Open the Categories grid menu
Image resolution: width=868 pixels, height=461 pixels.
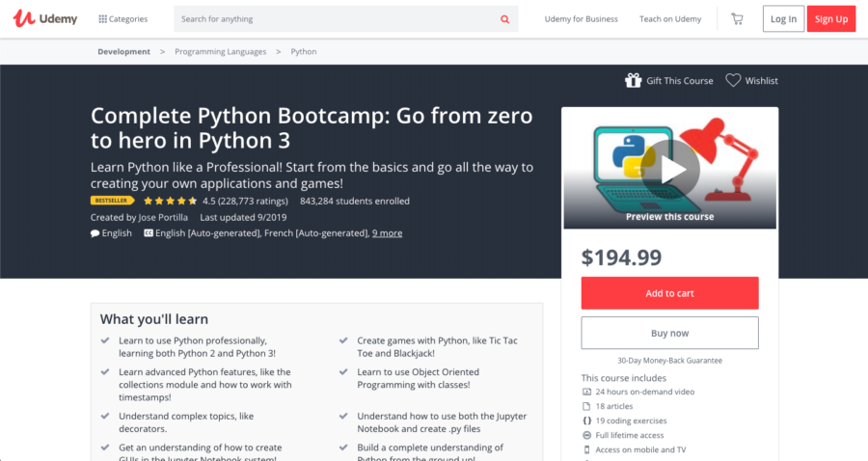[x=122, y=19]
